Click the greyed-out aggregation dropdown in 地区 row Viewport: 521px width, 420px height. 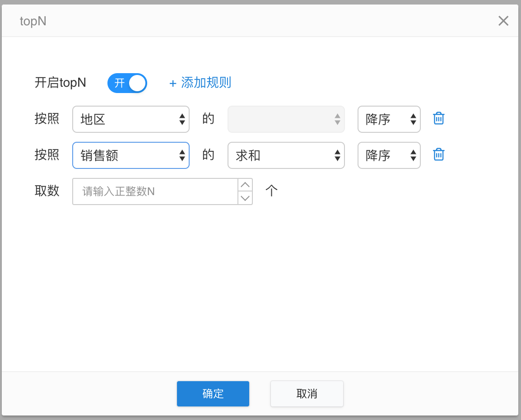point(286,119)
